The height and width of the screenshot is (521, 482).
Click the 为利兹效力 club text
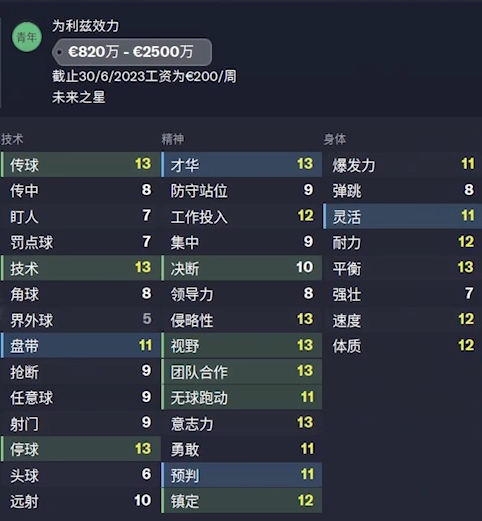point(85,26)
